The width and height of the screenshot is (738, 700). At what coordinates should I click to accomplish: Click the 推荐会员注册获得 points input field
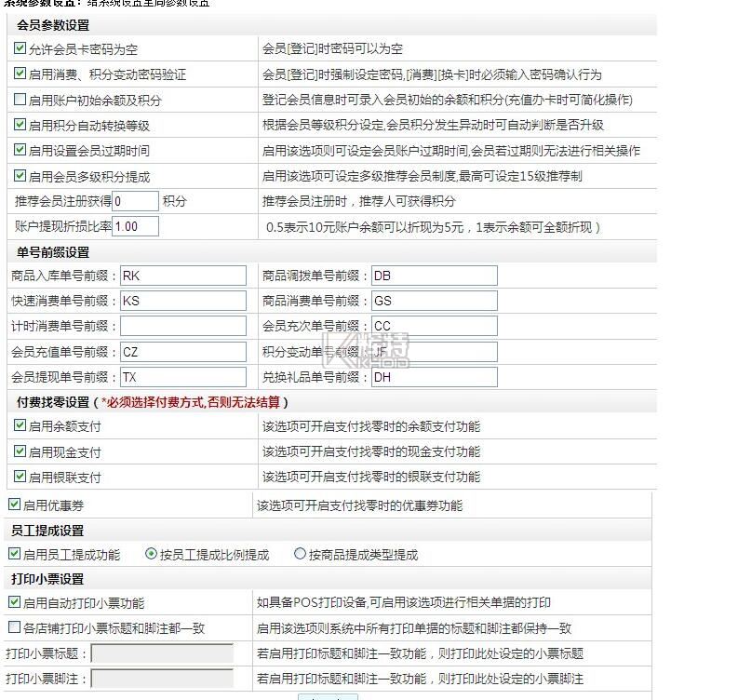[136, 201]
